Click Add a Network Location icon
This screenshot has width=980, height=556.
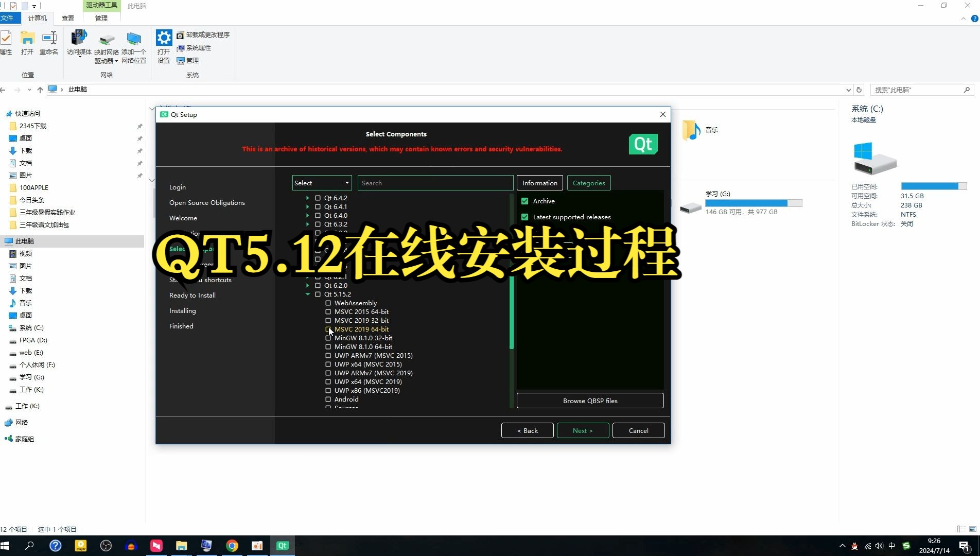pyautogui.click(x=134, y=47)
